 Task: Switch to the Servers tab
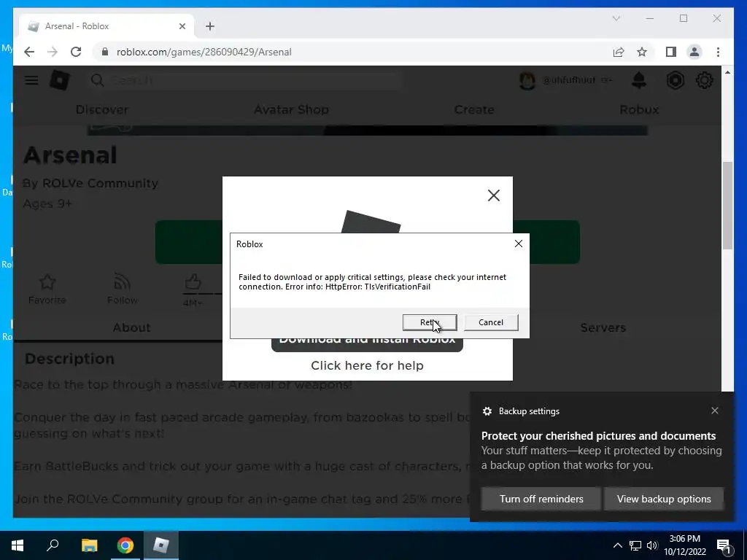(603, 327)
